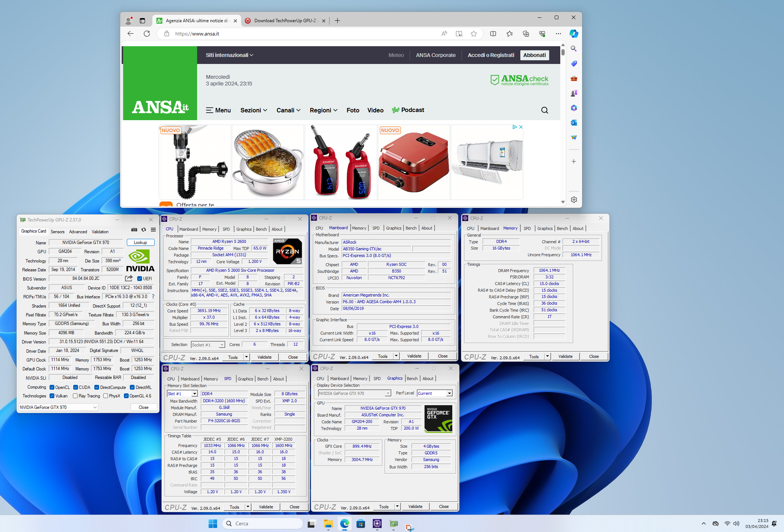Screen dimensions: 784x532
Task: Click the Edge read aloud icon
Action: click(x=444, y=34)
